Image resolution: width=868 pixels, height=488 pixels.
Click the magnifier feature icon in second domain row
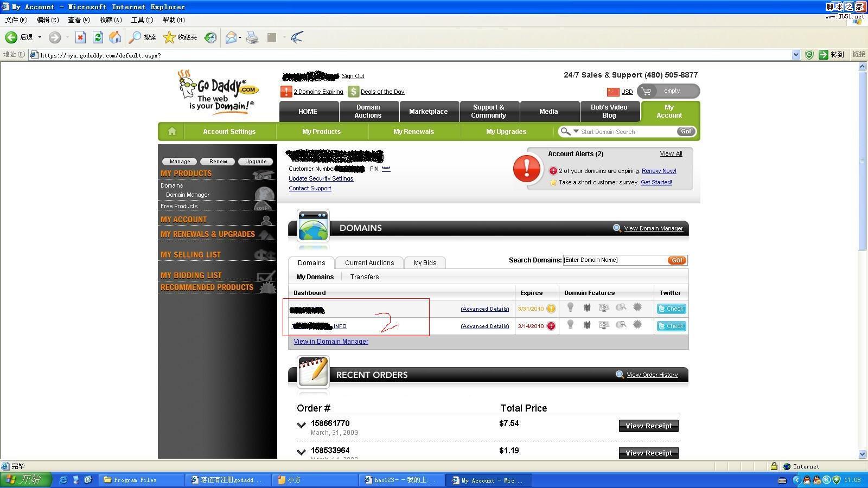click(621, 324)
